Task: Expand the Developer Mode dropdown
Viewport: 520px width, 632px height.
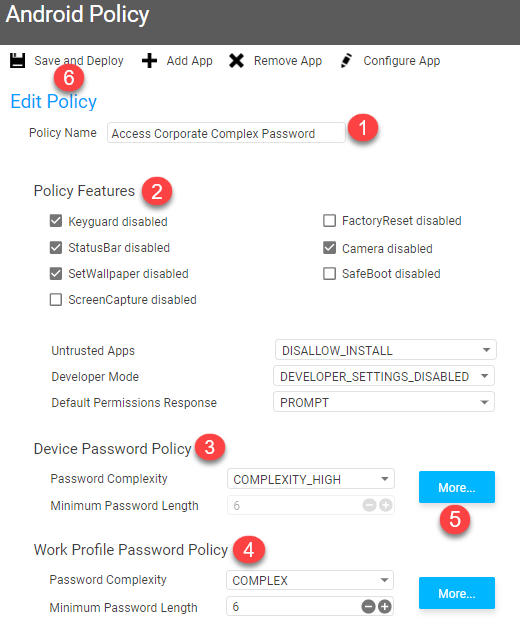Action: pyautogui.click(x=384, y=376)
